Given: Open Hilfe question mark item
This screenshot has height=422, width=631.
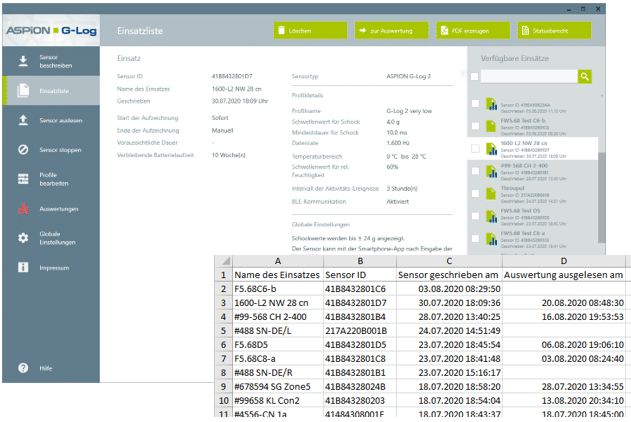Looking at the screenshot, I should 51,368.
